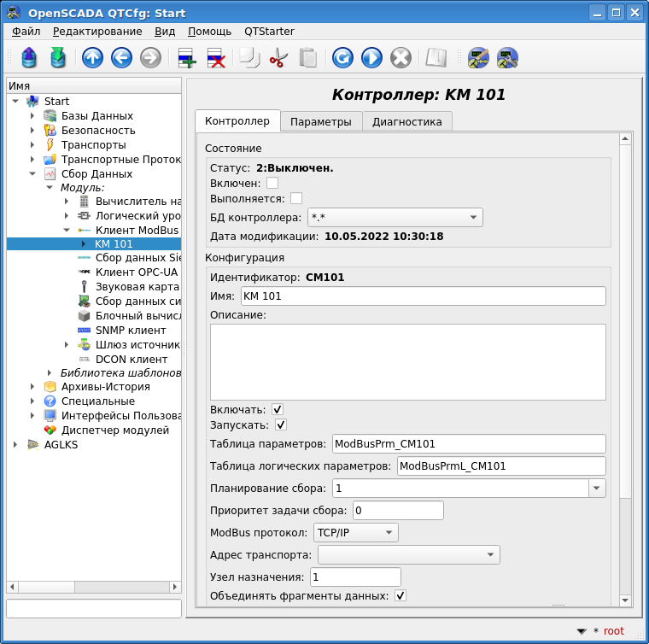649x644 pixels.
Task: Click the copy item toolbar icon
Action: coord(250,57)
